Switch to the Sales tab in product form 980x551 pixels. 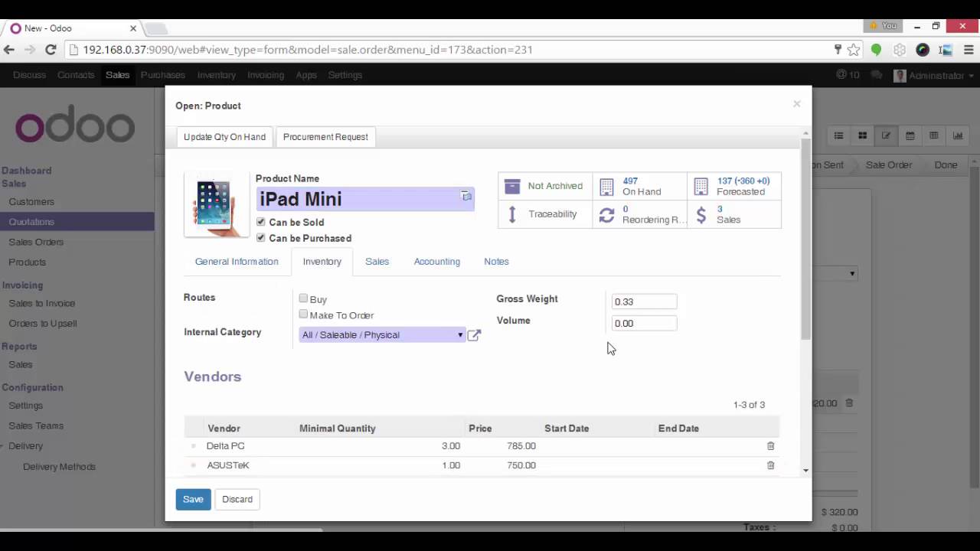pos(377,262)
